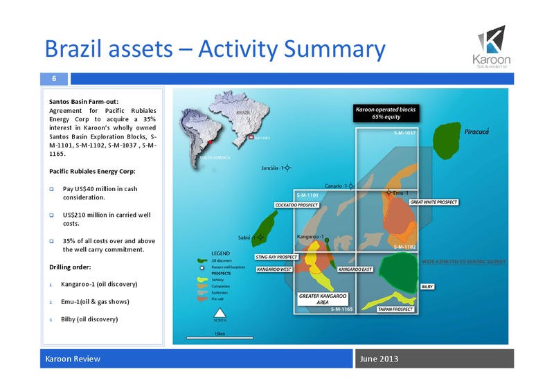
Task: Click the slide title Brazil assets – Activity Summary
Action: click(x=215, y=48)
